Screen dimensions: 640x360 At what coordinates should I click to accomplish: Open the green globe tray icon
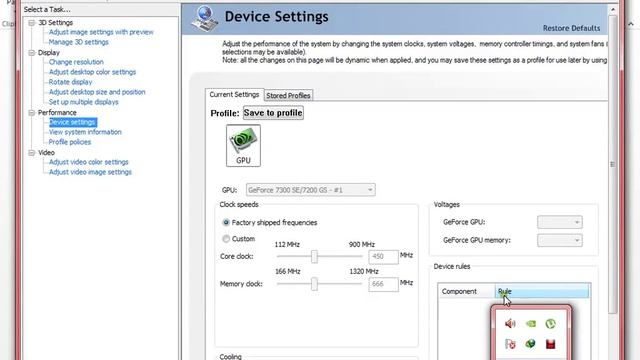coord(530,344)
